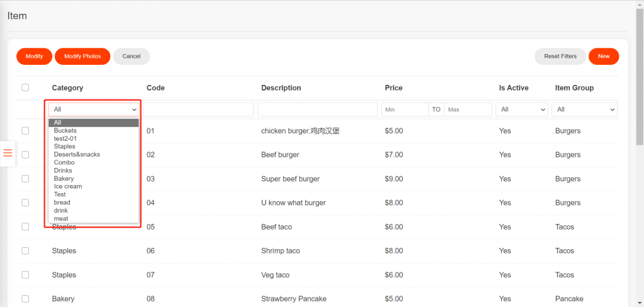The width and height of the screenshot is (644, 307).
Task: Create a new item with New button
Action: pos(603,57)
